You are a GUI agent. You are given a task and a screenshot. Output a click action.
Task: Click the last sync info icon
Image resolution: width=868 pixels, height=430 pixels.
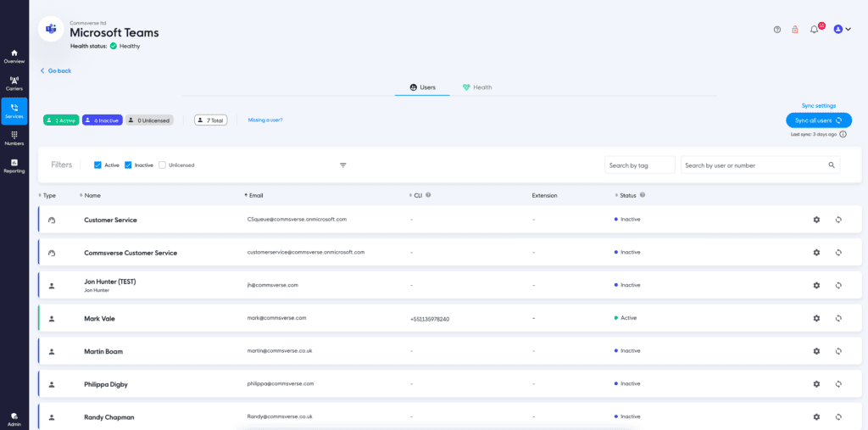click(x=843, y=134)
